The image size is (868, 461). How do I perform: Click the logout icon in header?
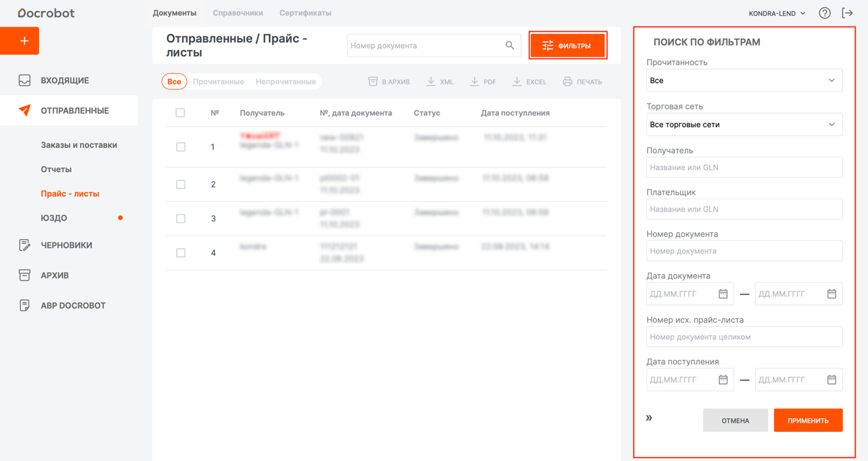pos(847,13)
